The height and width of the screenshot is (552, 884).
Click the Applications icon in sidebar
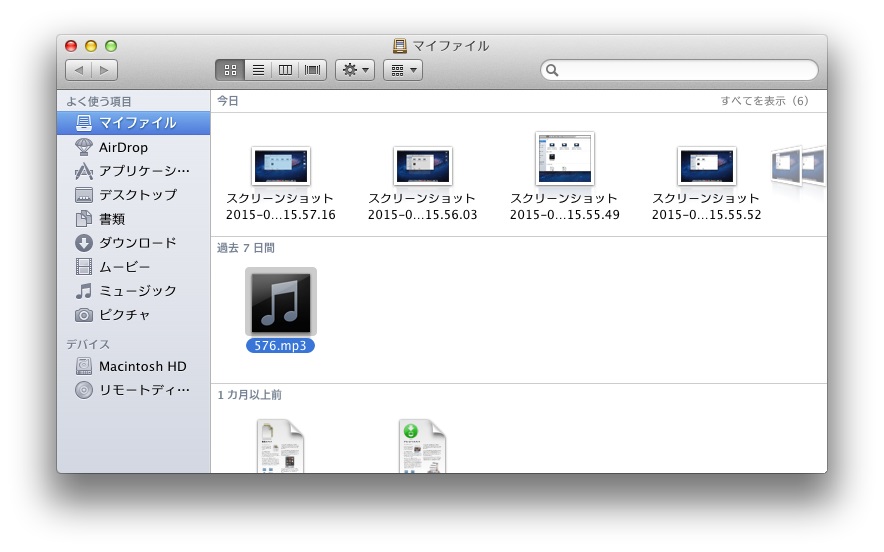coord(84,171)
